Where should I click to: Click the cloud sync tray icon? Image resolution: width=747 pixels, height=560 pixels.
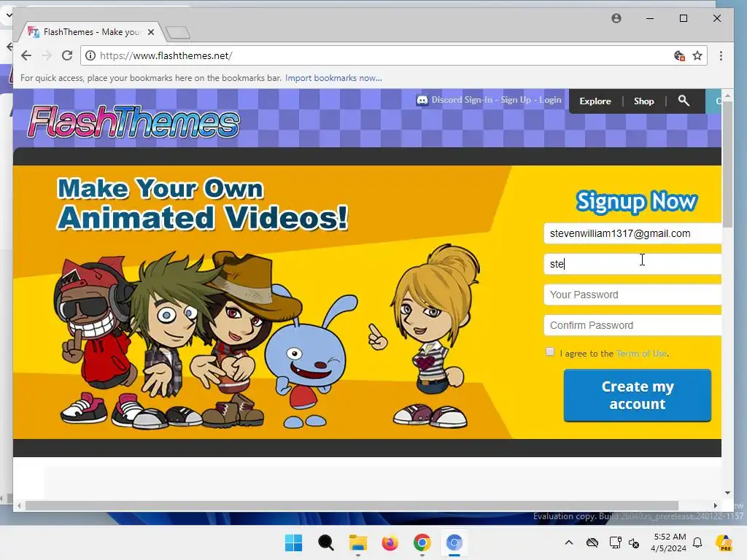592,542
